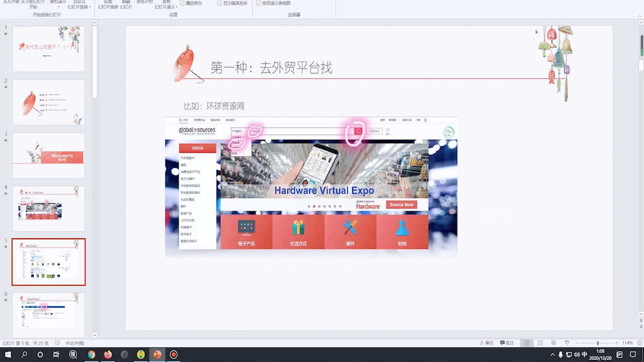
Task: Click the zoom slider handle
Action: pyautogui.click(x=598, y=343)
